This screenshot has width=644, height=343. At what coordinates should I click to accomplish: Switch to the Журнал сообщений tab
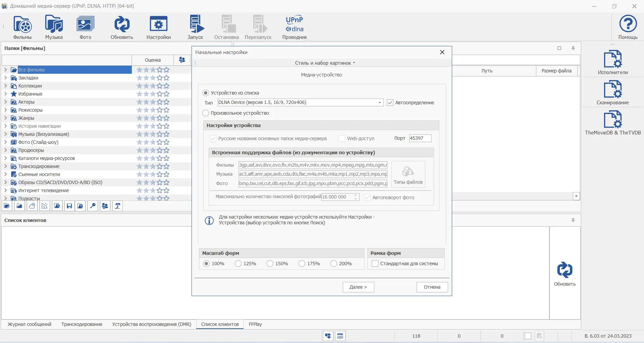30,324
